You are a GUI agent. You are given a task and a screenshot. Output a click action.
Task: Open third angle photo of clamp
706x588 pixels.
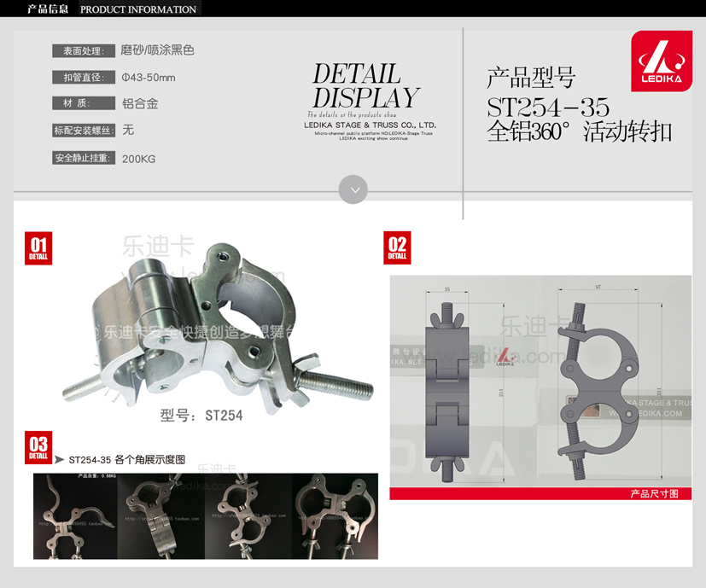pos(248,516)
